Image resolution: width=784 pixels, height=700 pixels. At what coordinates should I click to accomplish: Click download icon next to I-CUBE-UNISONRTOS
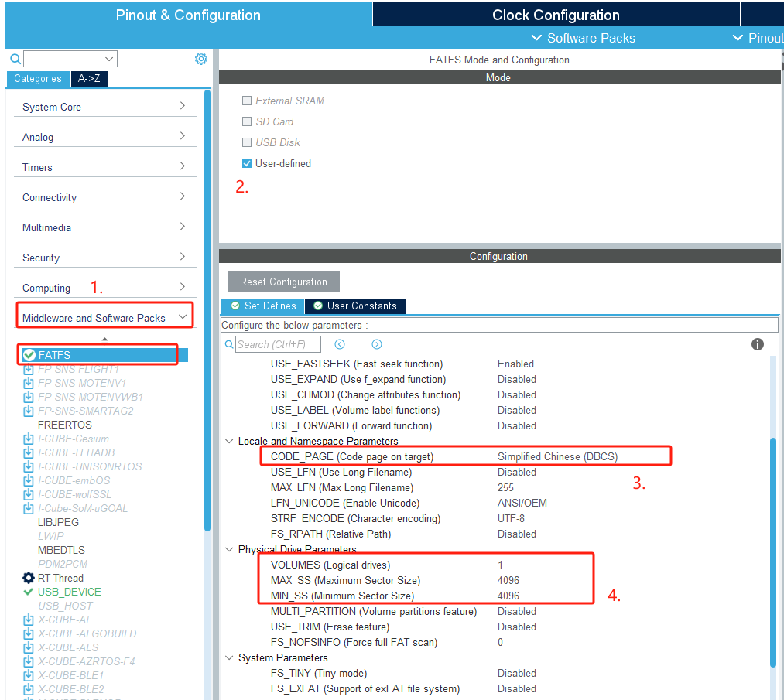point(29,466)
